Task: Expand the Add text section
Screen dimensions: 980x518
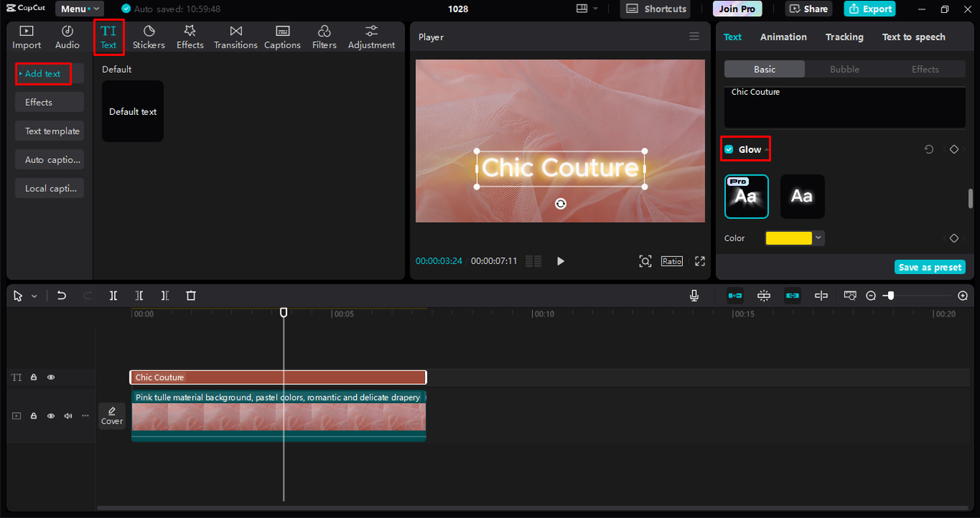Action: click(x=49, y=73)
